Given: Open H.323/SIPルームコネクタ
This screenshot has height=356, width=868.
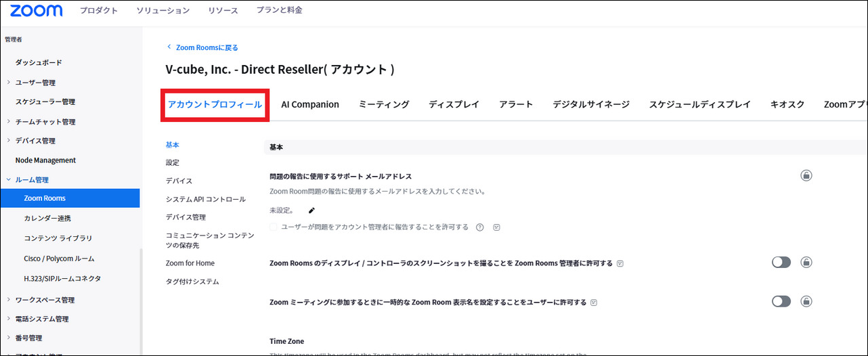Looking at the screenshot, I should [x=62, y=278].
